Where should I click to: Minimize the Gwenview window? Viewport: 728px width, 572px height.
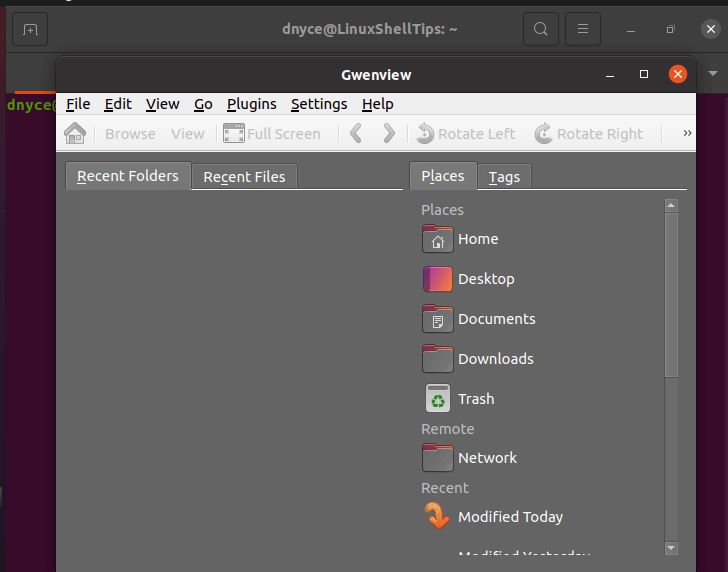[x=610, y=75]
